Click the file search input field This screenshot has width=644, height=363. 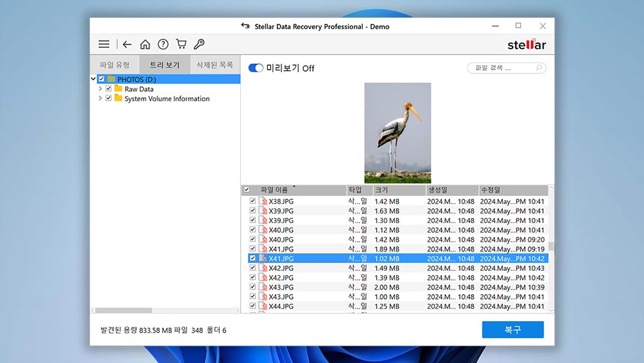(x=506, y=68)
